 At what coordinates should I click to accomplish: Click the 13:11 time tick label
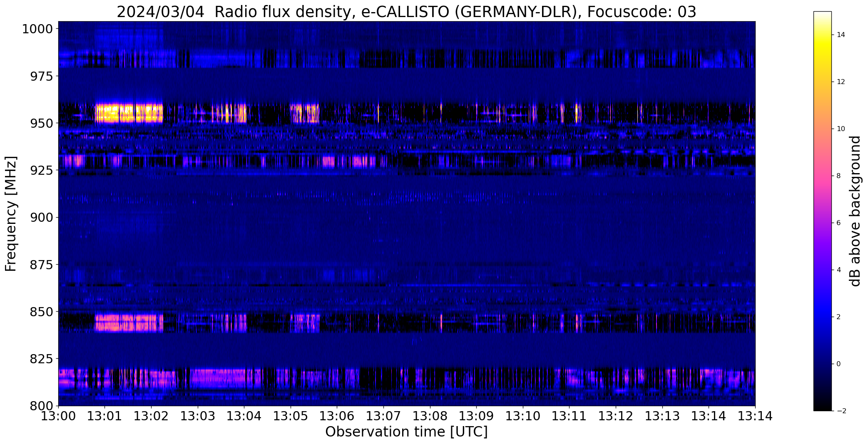(569, 416)
